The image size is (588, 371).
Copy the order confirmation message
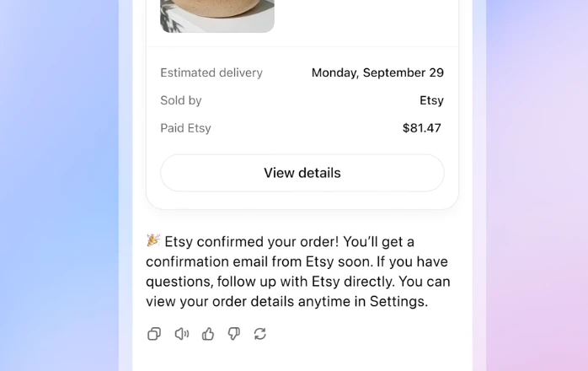(154, 334)
